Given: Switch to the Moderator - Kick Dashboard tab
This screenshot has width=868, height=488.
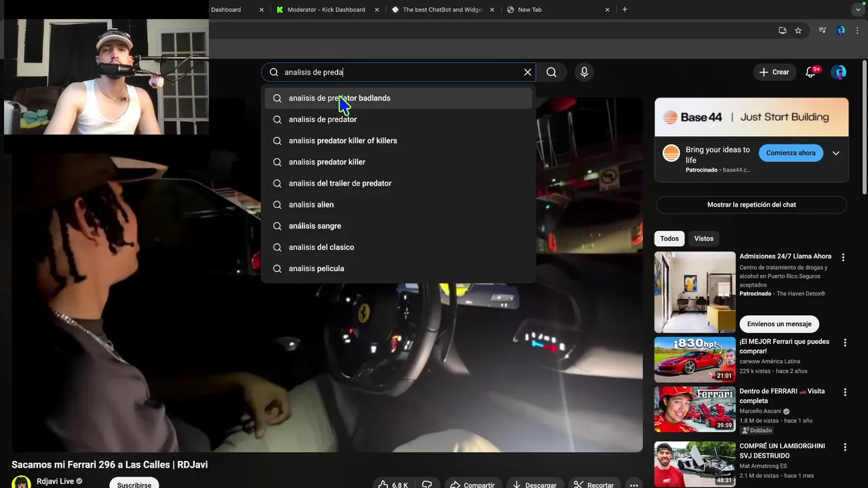Looking at the screenshot, I should pyautogui.click(x=326, y=9).
